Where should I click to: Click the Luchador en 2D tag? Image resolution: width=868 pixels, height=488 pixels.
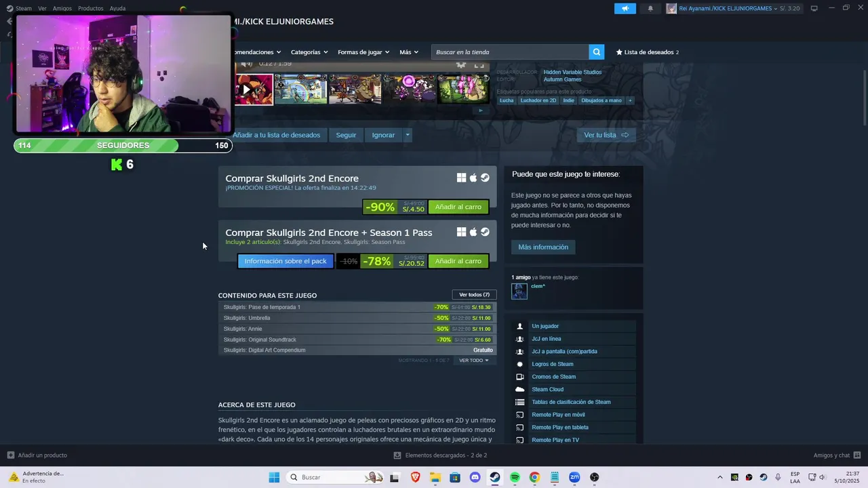point(538,100)
